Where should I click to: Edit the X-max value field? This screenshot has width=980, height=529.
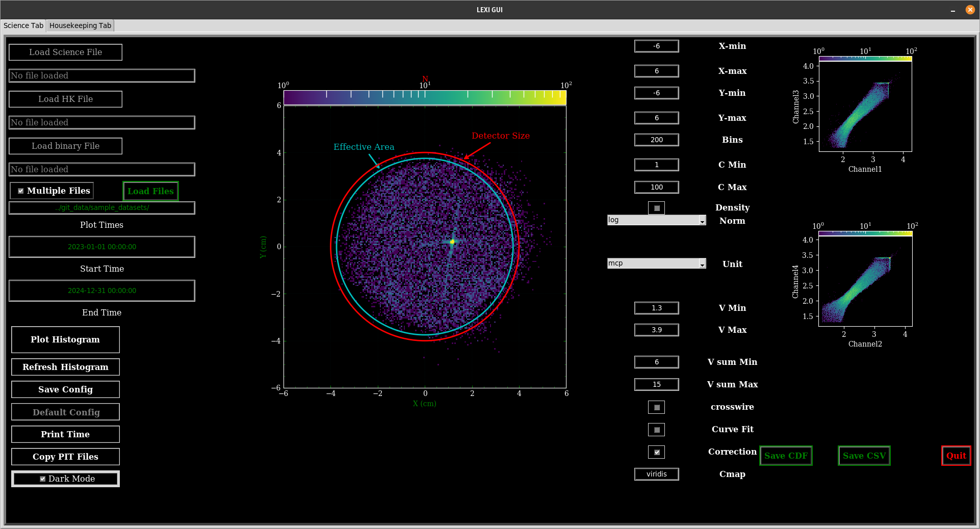[x=656, y=71]
